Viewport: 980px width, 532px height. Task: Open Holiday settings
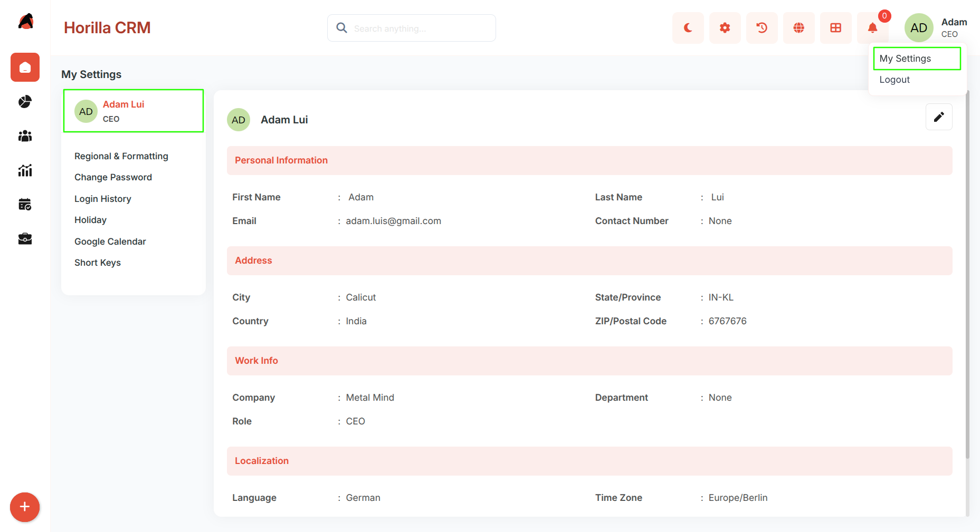click(x=90, y=220)
